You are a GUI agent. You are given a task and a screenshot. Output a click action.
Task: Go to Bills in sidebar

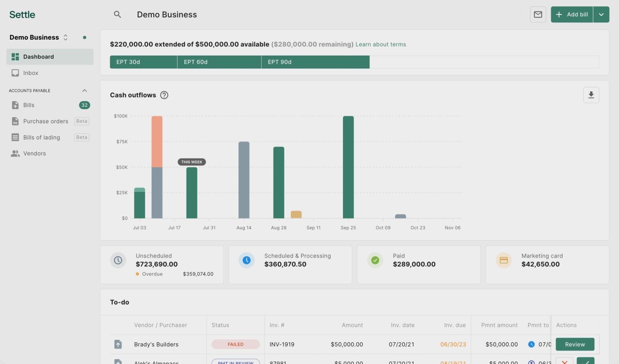[50, 105]
